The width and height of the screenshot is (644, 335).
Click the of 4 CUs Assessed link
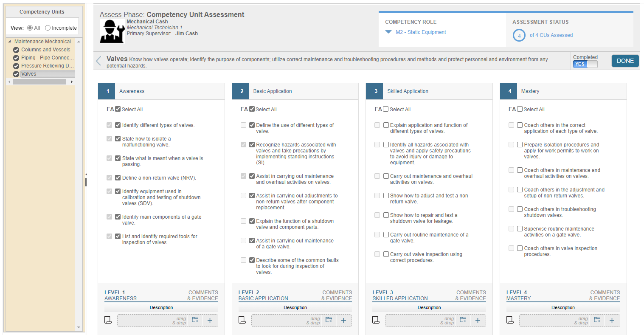[551, 35]
